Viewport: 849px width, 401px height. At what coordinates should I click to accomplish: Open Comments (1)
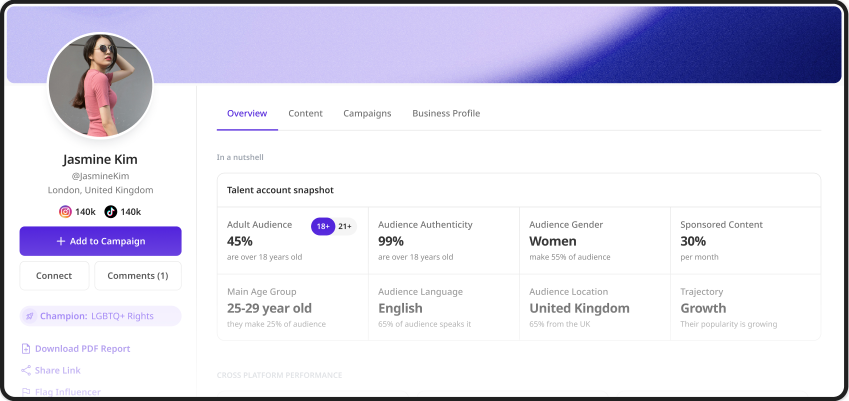(138, 275)
